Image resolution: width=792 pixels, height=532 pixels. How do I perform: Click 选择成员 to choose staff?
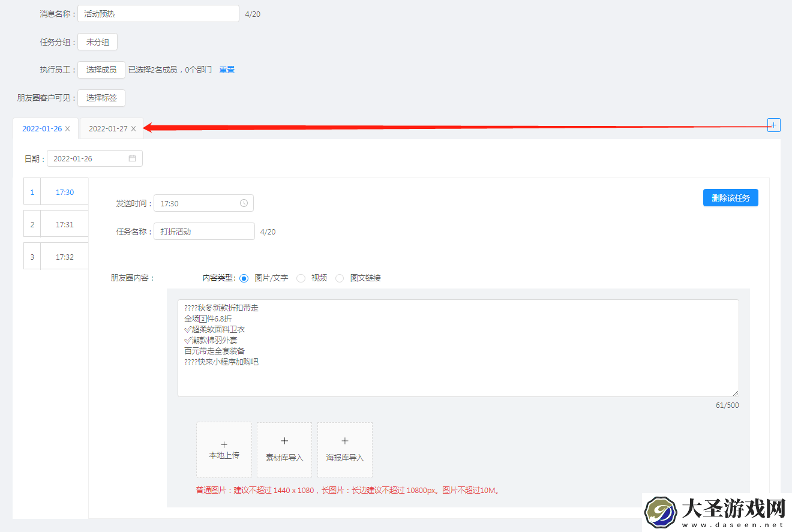101,70
